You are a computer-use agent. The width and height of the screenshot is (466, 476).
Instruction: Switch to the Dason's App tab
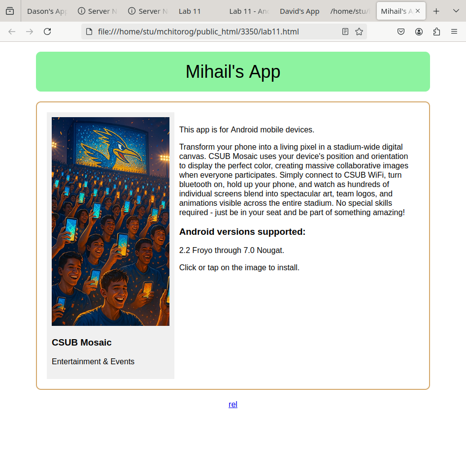(x=47, y=11)
